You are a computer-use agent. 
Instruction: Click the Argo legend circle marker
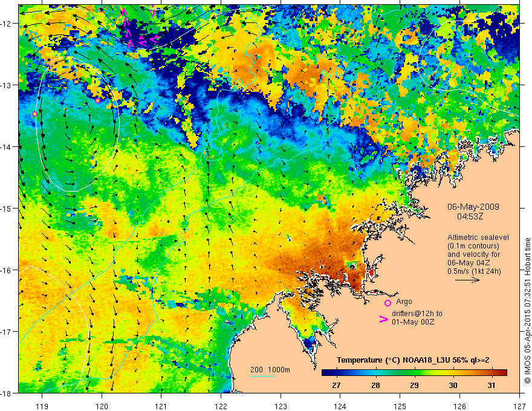[x=388, y=303]
